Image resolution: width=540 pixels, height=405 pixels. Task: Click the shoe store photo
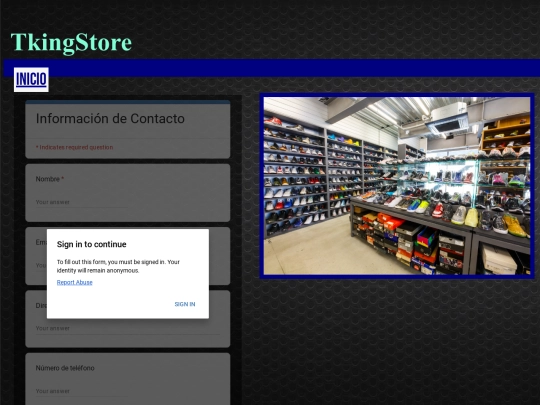pyautogui.click(x=397, y=186)
